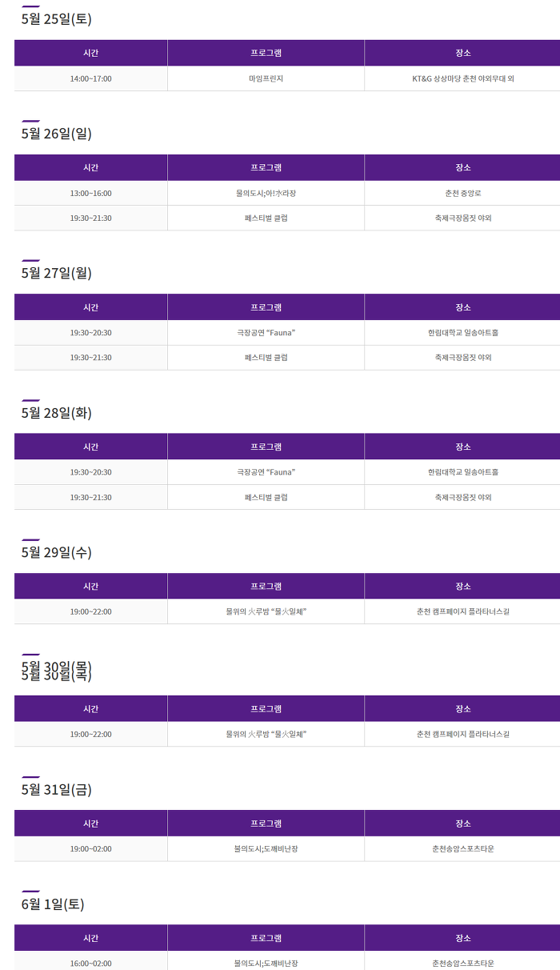Image resolution: width=560 pixels, height=970 pixels.
Task: Click the 5월 28일(화) date heading
Action: point(57,413)
